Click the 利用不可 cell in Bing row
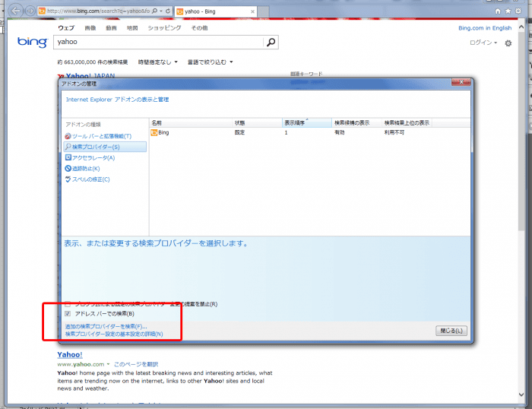This screenshot has width=532, height=409. pos(394,132)
